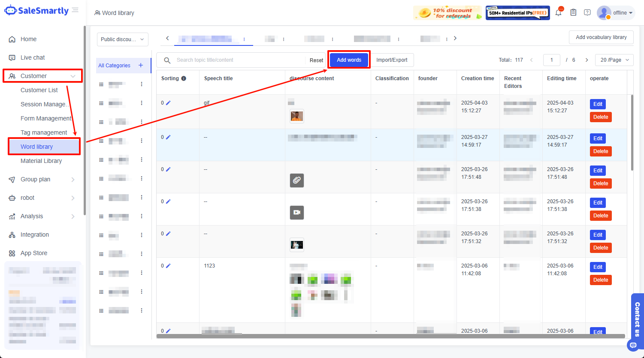Open the help question mark icon
The width and height of the screenshot is (644, 358).
pyautogui.click(x=587, y=13)
